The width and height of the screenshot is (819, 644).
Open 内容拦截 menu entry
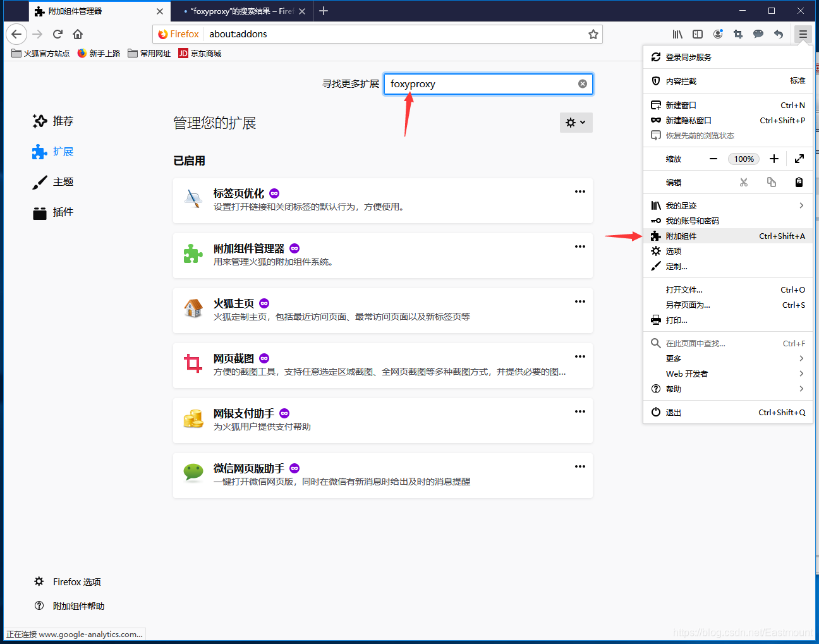[728, 81]
